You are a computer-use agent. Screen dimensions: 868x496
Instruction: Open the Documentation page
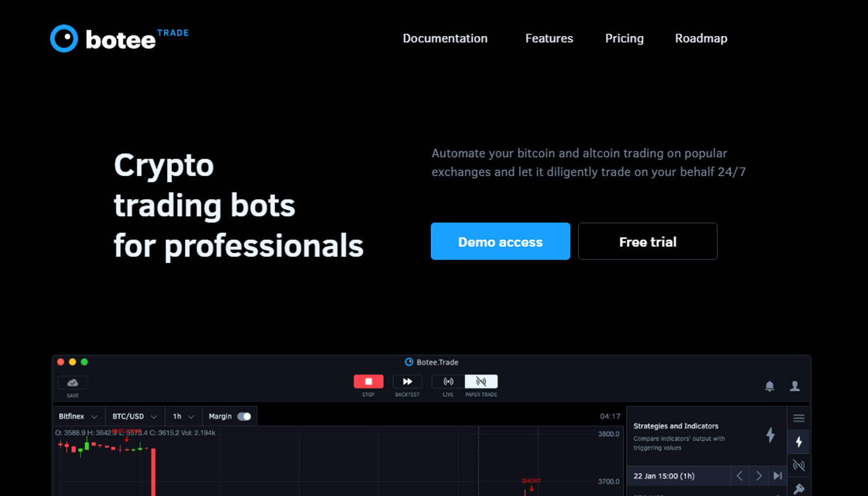point(445,38)
